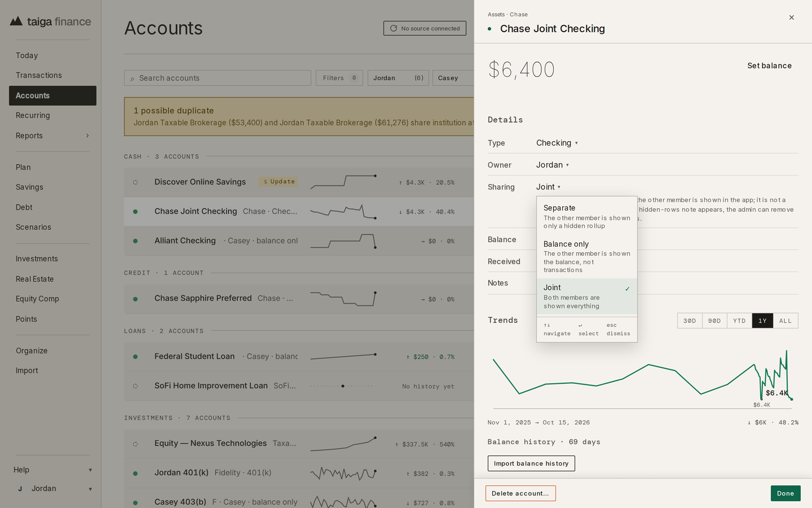Switch the Trends range to YTD
Image resolution: width=812 pixels, height=508 pixels.
click(739, 321)
